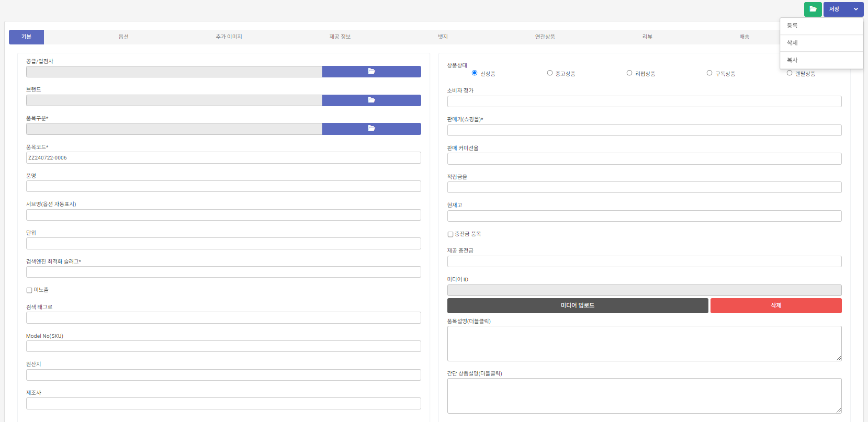The image size is (868, 422).
Task: Focus the 검색 태그로 input field
Action: (223, 317)
